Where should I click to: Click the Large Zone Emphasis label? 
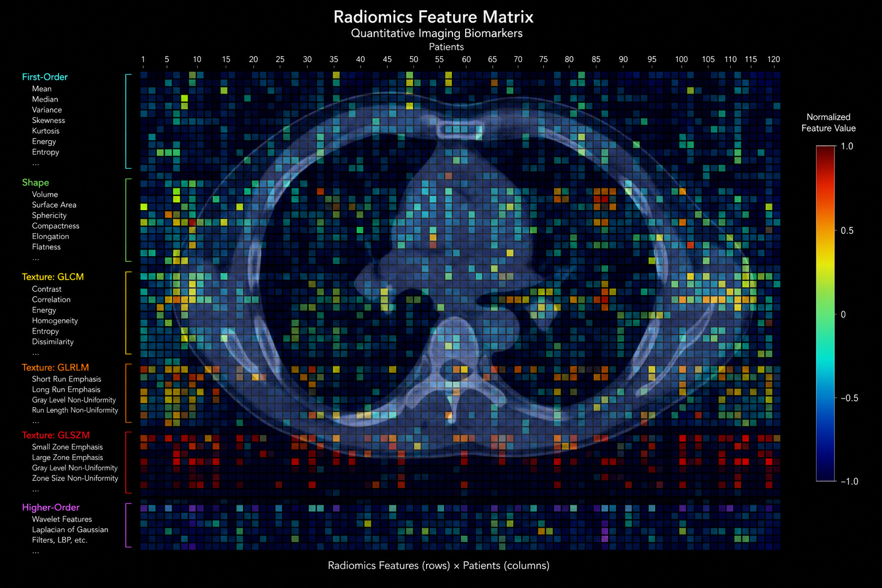pyautogui.click(x=68, y=458)
